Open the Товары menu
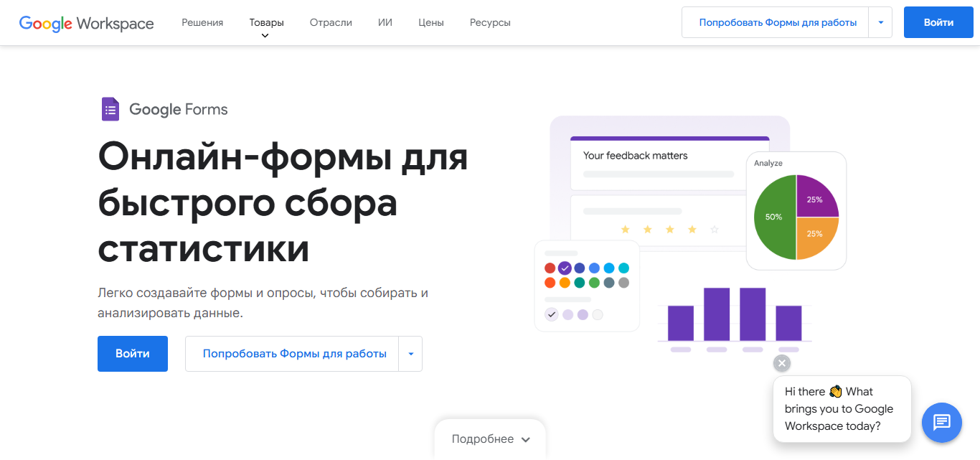This screenshot has width=980, height=460. (x=266, y=22)
